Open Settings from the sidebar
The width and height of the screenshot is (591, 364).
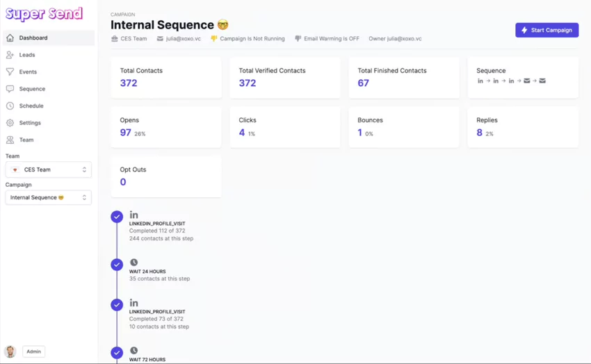point(49,123)
